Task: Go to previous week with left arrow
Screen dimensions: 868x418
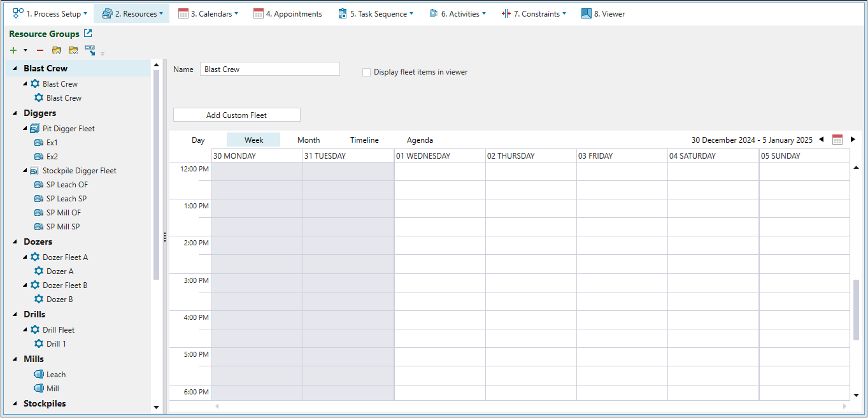Action: click(x=821, y=140)
